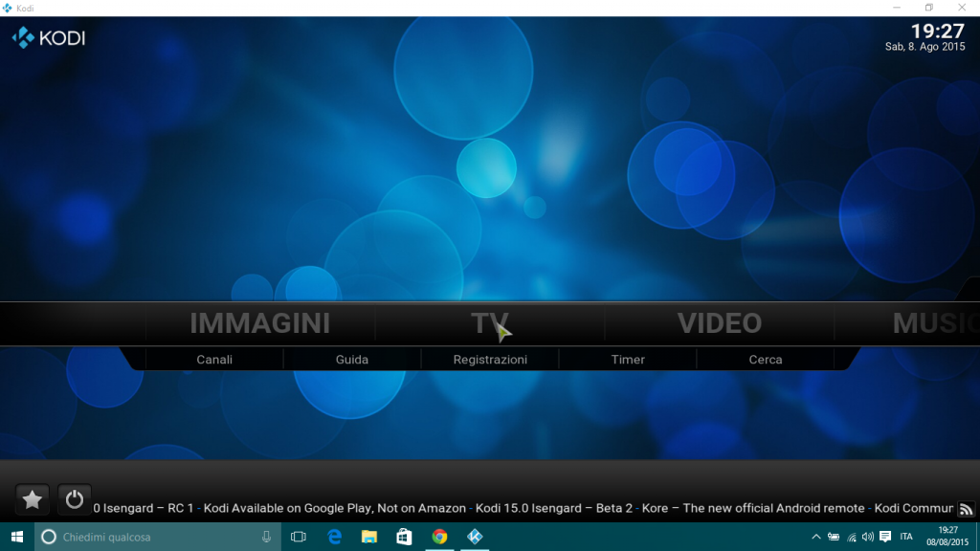Image resolution: width=980 pixels, height=551 pixels.
Task: Click the Kodi logo
Action: [49, 38]
